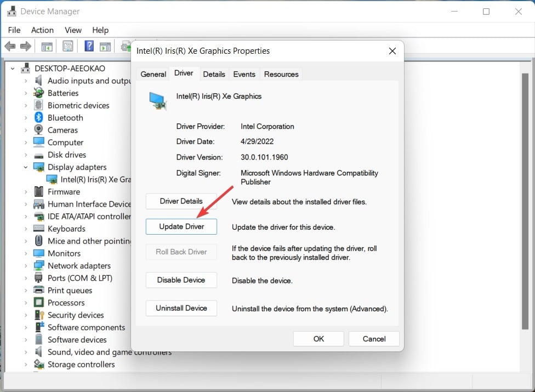Click the Network adapters icon
The height and width of the screenshot is (392, 535).
coord(38,265)
